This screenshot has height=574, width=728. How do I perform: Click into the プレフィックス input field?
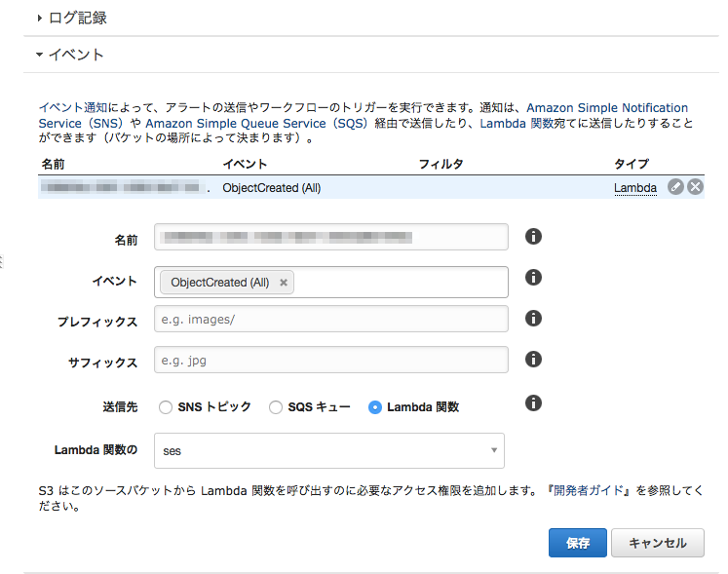pos(331,320)
